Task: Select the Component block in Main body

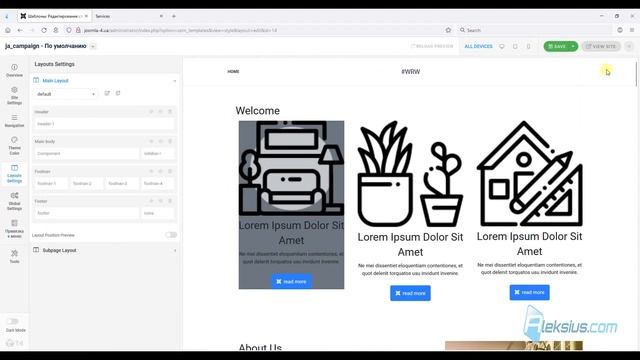Action: tap(87, 153)
